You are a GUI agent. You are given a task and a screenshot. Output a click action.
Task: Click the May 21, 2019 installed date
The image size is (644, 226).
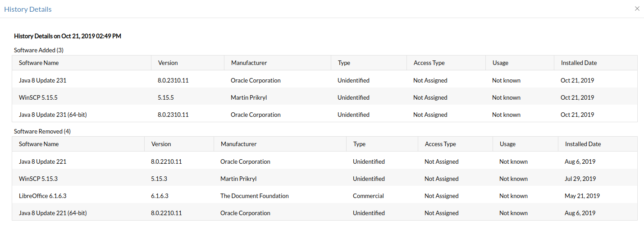582,196
